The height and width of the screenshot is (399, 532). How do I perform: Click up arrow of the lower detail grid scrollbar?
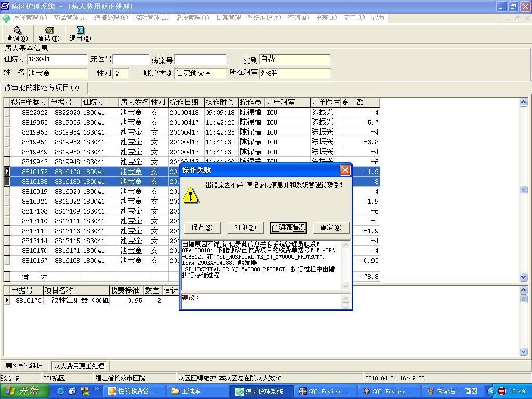click(x=524, y=290)
